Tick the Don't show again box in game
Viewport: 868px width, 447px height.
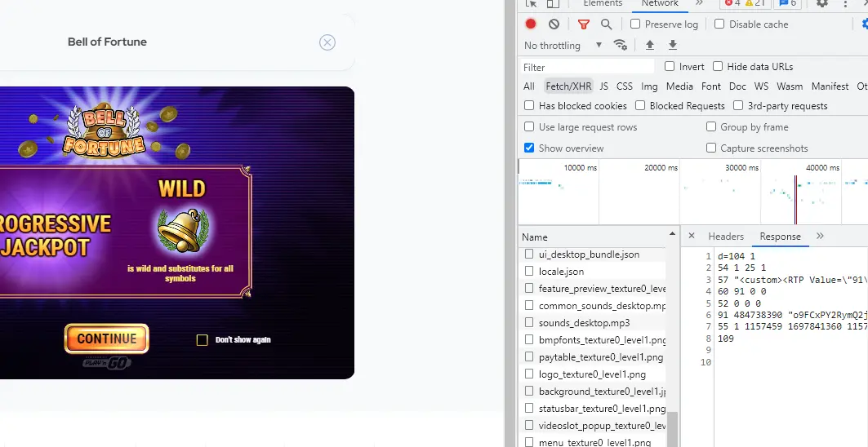tap(203, 339)
